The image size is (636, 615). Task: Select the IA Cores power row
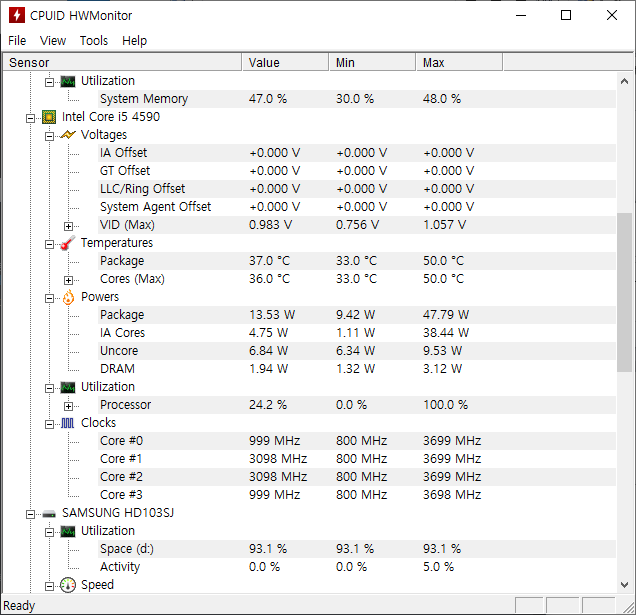[x=357, y=333]
